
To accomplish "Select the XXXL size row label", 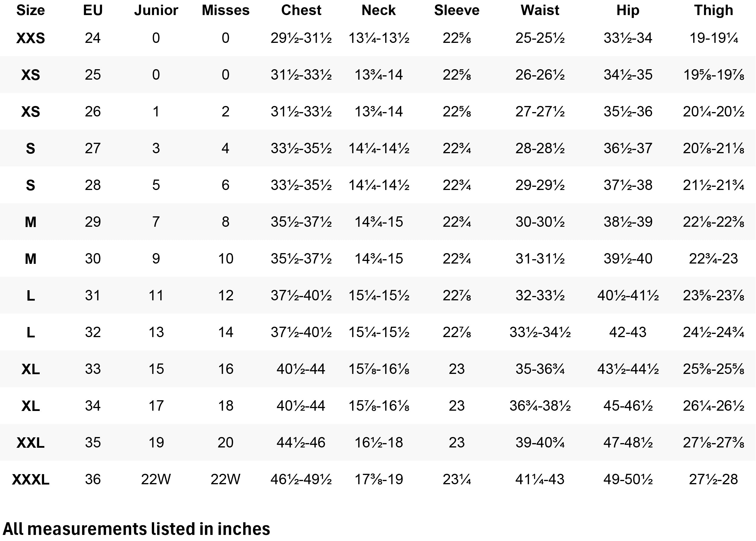I will coord(30,480).
